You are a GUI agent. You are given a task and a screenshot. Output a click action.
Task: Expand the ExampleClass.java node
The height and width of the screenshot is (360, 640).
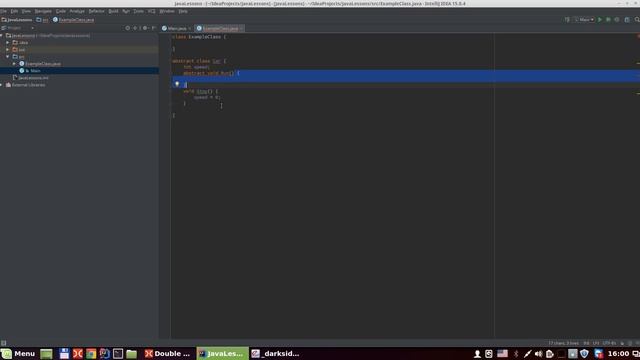pos(14,64)
